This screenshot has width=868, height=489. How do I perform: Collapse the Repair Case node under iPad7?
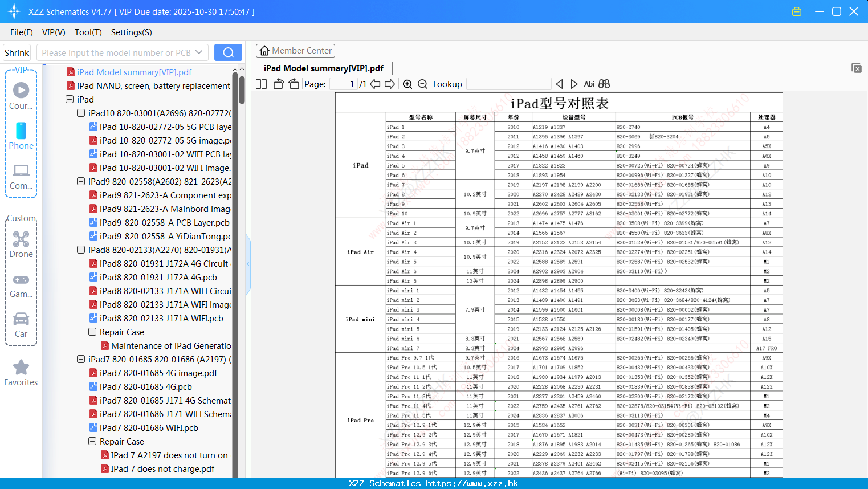point(92,441)
